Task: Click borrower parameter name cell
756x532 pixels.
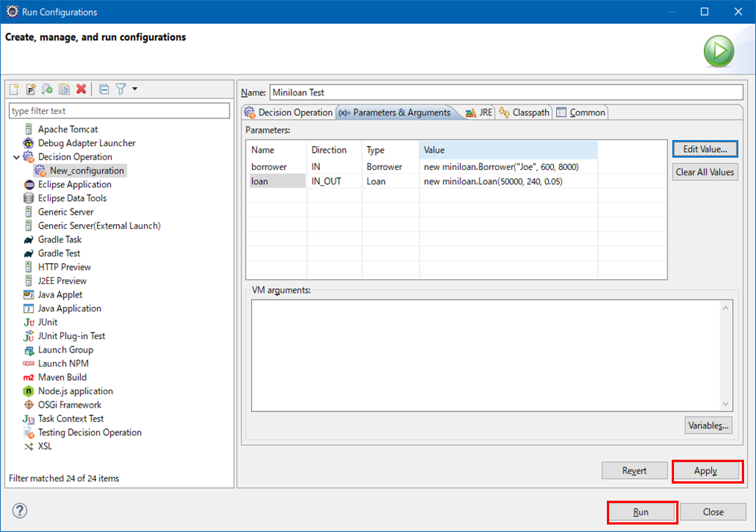Action: [x=277, y=167]
